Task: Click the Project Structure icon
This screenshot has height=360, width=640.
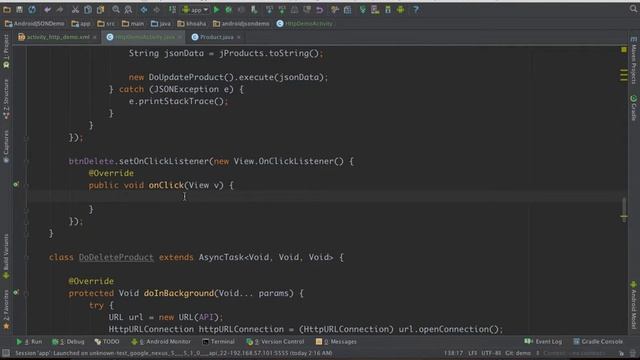Action: click(347, 9)
